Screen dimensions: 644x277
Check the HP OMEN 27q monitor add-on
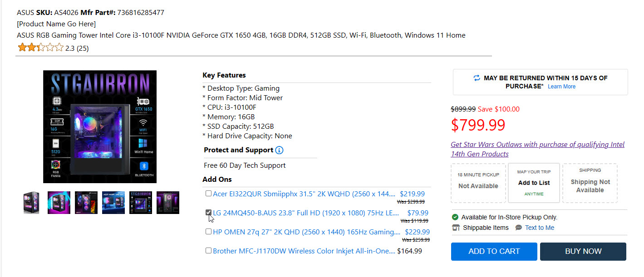point(208,231)
